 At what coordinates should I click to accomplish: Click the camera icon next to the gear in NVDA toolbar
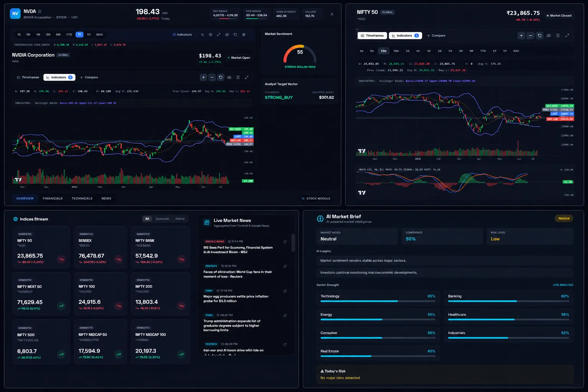click(x=227, y=34)
